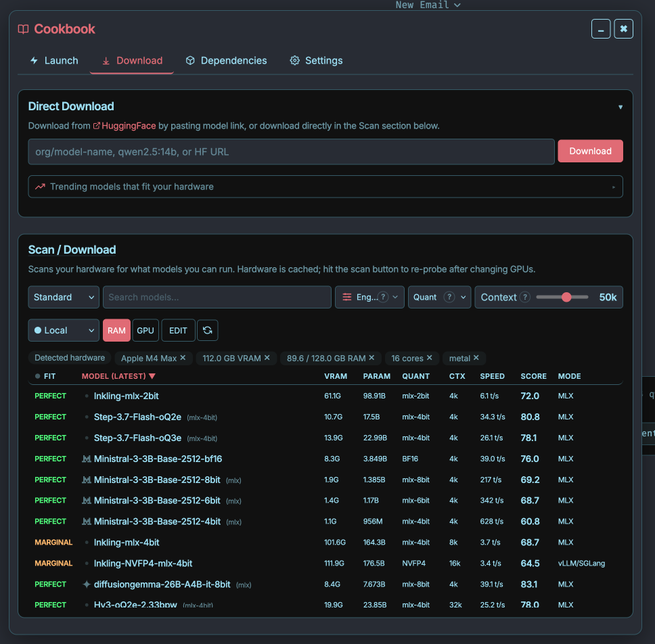Sort by SPEED column header

[x=492, y=376]
